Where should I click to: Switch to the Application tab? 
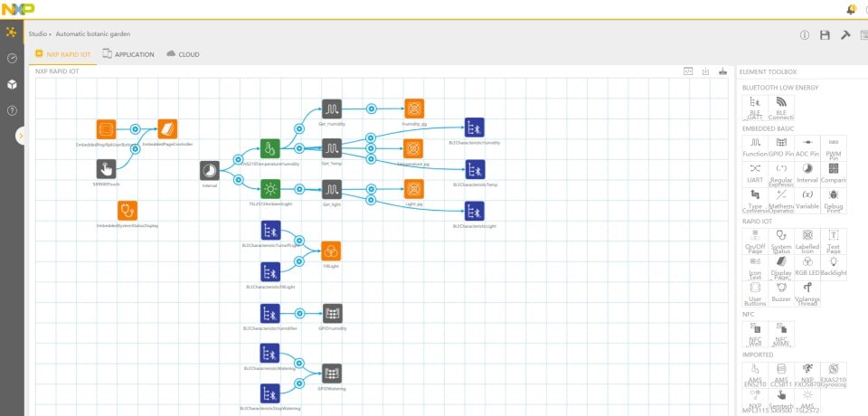click(x=128, y=54)
